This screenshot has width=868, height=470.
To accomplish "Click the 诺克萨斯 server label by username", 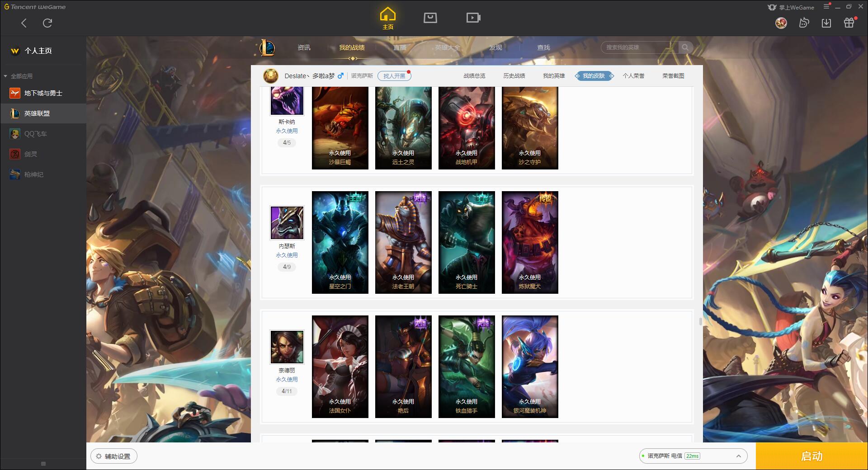I will [x=362, y=76].
